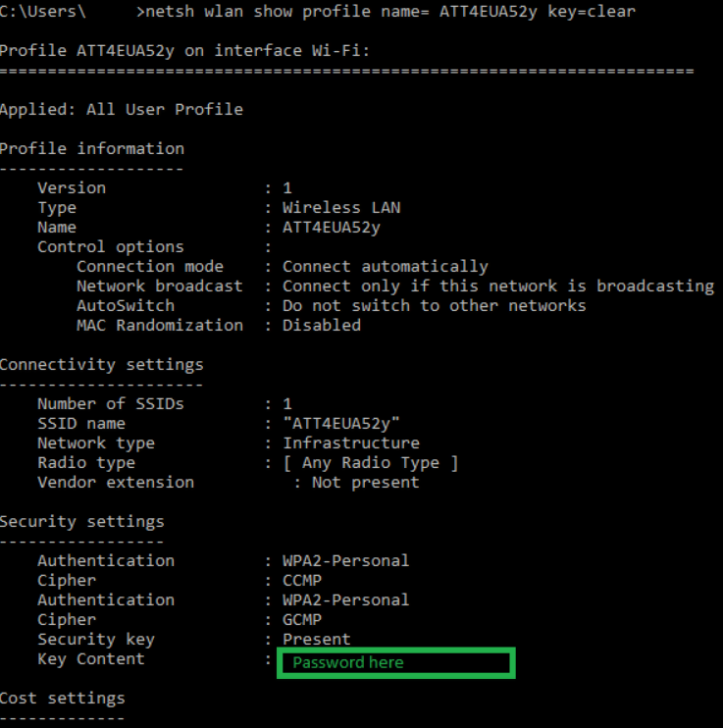Click the MAC Randomization "Disabled" value
Viewport: 723px width, 728px height.
(321, 325)
